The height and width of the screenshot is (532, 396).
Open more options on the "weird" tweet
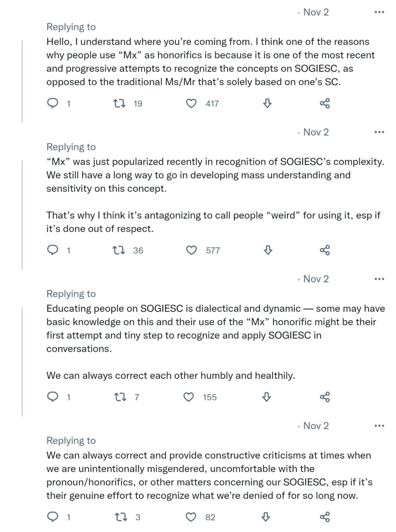tap(379, 132)
